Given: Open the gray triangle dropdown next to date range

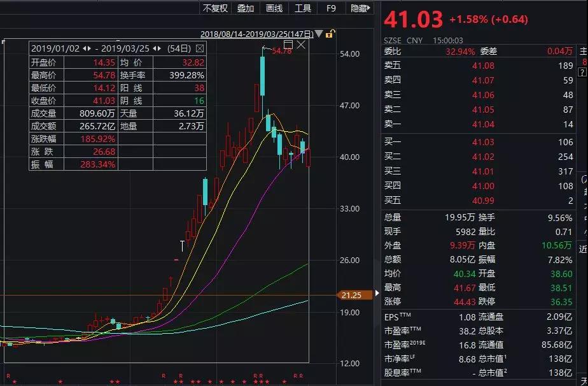Looking at the screenshot, I should (318, 34).
